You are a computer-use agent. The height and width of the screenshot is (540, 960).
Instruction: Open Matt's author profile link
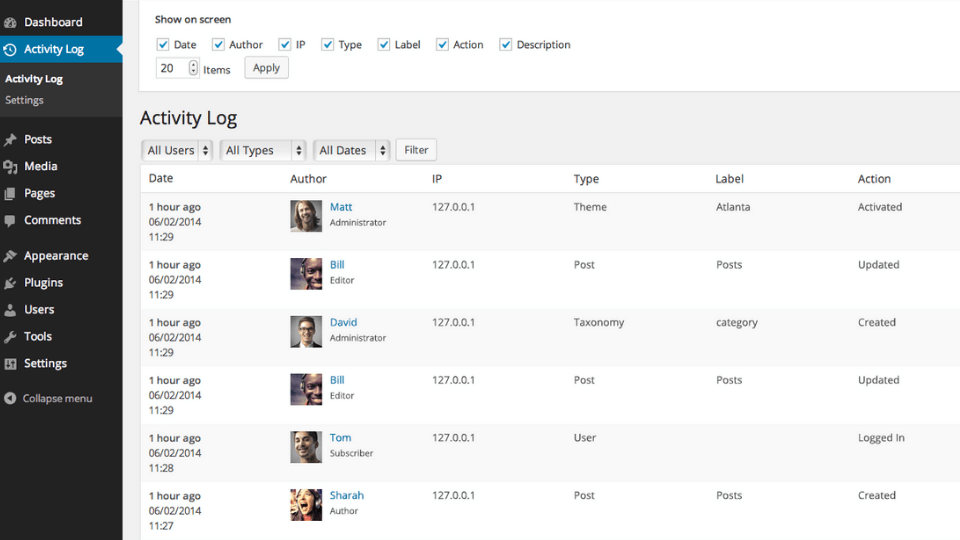[341, 207]
